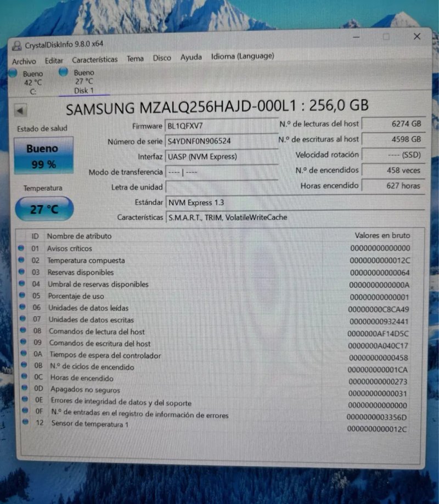
Task: Minimize the CrystalDiskInfo window
Action: pyautogui.click(x=356, y=37)
